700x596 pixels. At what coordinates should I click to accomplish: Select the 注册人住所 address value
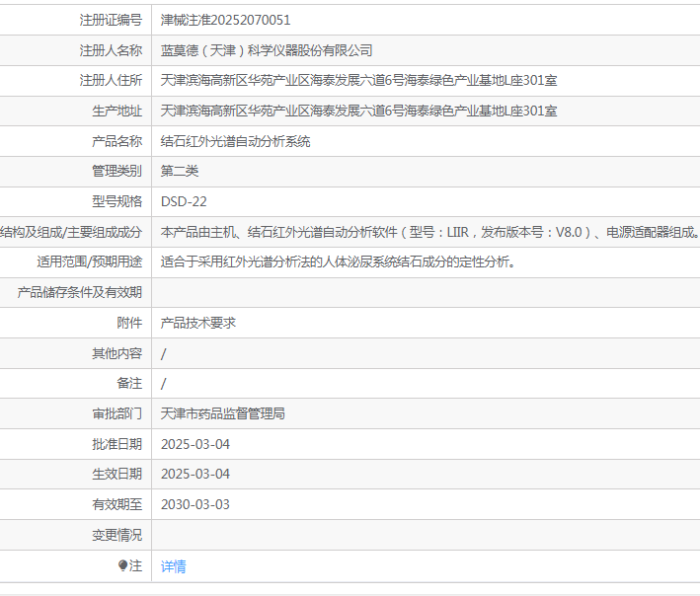(359, 80)
